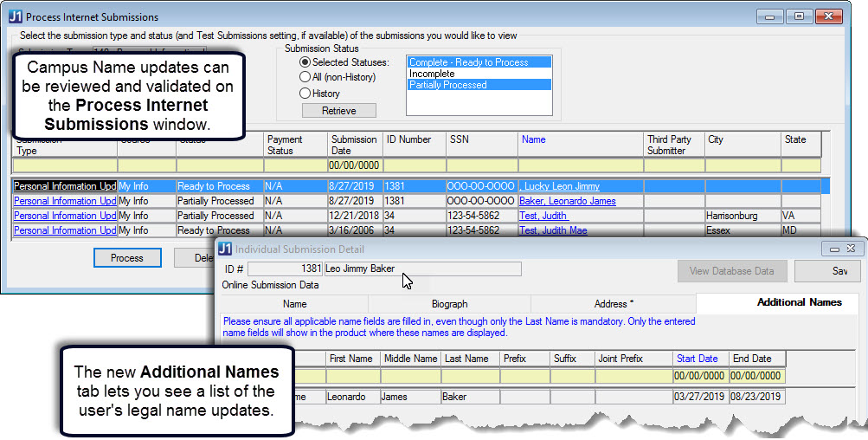This screenshot has width=868, height=440.
Task: Select the Selected Statuses radio button
Action: coord(305,62)
